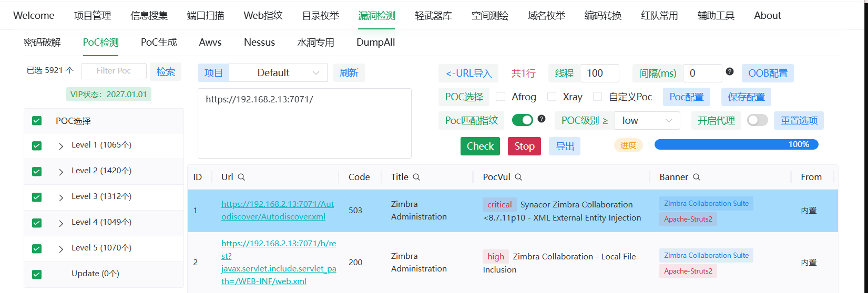Open the Default project dropdown
This screenshot has width=868, height=293.
(x=278, y=73)
